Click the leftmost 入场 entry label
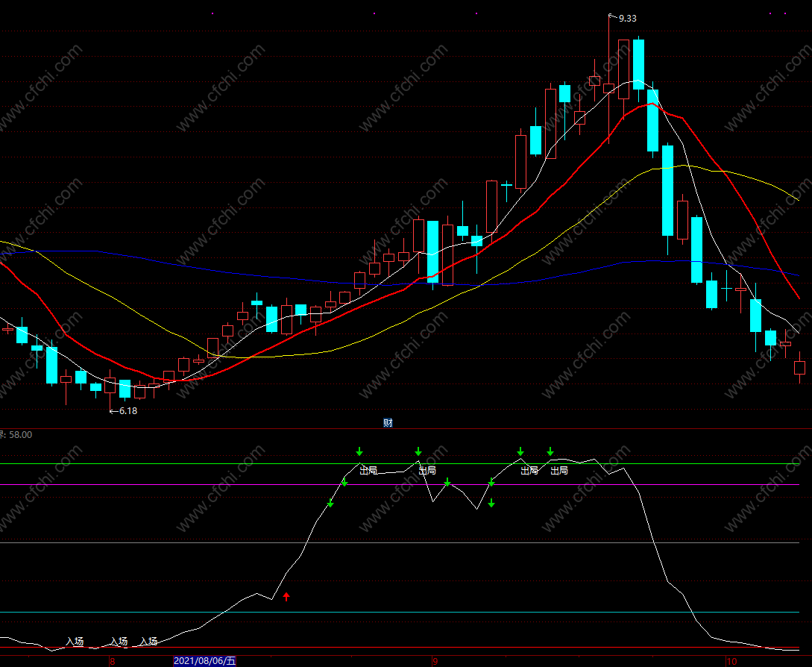This screenshot has height=667, width=812. point(75,642)
